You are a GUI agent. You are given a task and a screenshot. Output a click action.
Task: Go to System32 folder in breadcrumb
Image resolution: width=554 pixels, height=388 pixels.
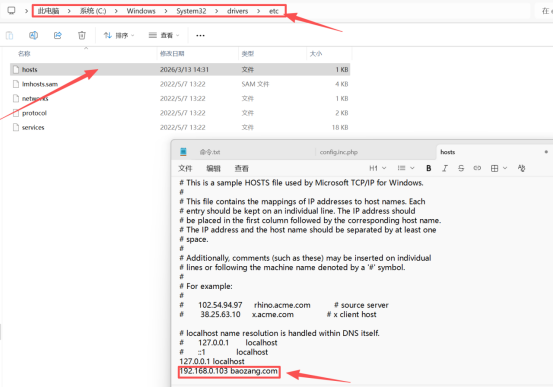pyautogui.click(x=191, y=11)
